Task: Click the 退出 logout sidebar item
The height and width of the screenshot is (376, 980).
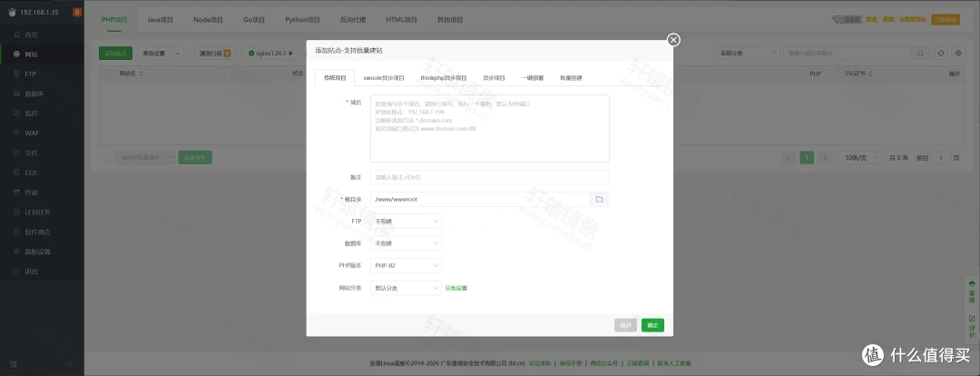Action: coord(41,272)
